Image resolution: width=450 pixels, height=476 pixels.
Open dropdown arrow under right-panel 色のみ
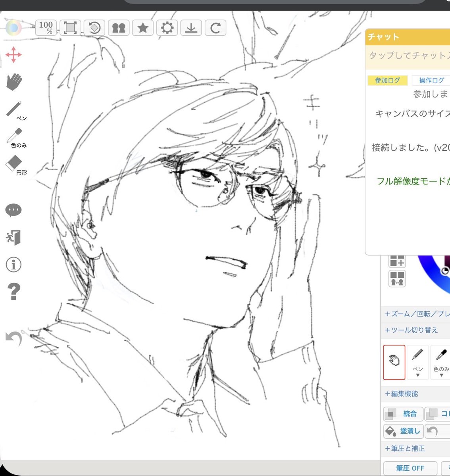[441, 375]
